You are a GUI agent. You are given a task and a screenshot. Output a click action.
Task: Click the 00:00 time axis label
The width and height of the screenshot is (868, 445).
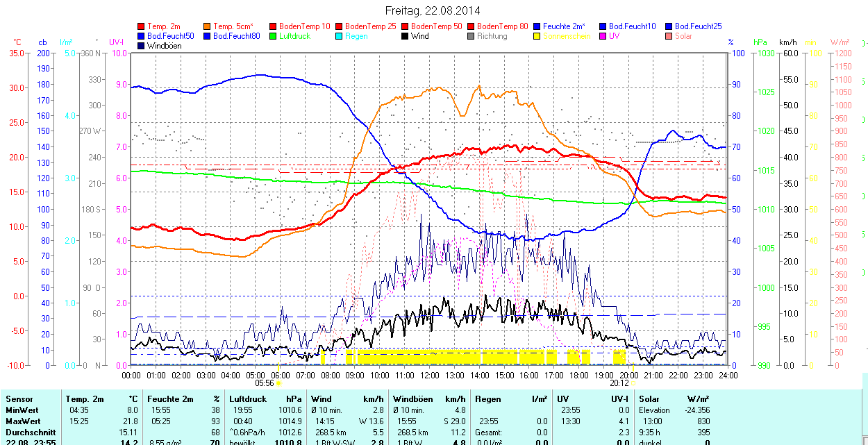[x=131, y=375]
